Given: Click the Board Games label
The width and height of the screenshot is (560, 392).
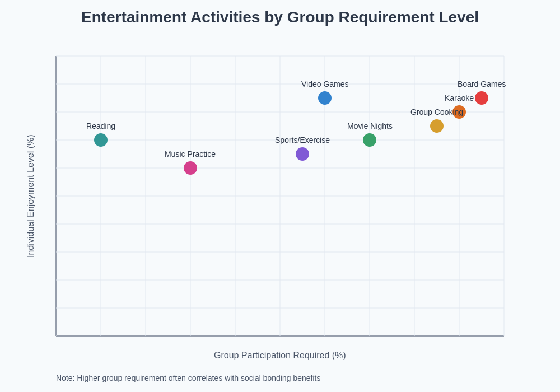Looking at the screenshot, I should [x=482, y=84].
